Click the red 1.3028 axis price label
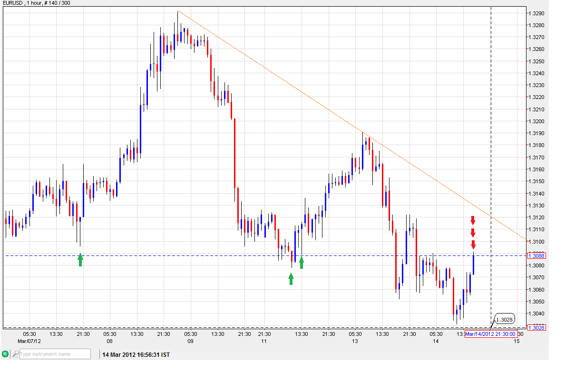The image size is (565, 392). pyautogui.click(x=536, y=327)
